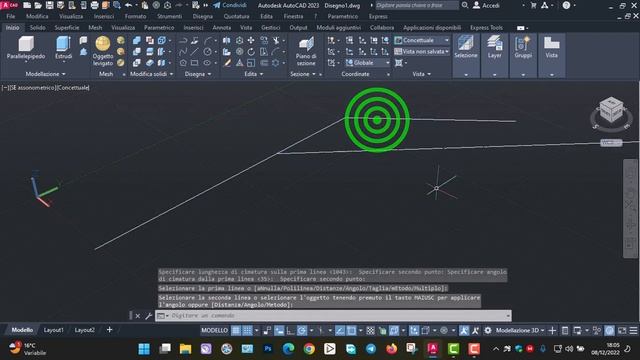Activate the Move tool in Edita panel

pos(251,40)
